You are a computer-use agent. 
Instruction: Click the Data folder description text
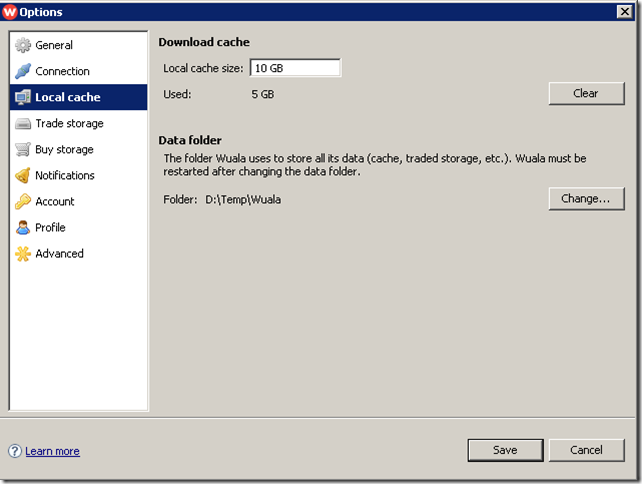[375, 165]
